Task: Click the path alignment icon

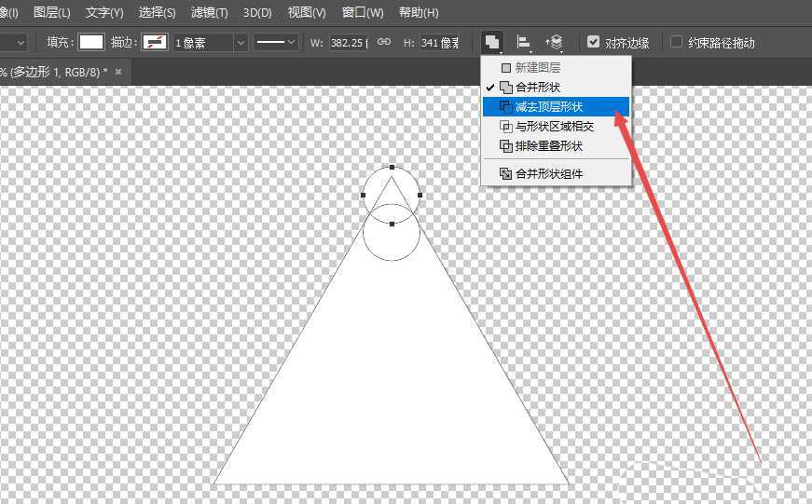Action: pyautogui.click(x=524, y=42)
